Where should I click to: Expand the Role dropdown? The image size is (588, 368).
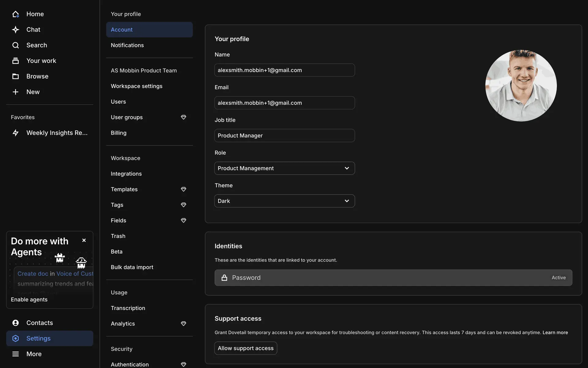tap(285, 168)
